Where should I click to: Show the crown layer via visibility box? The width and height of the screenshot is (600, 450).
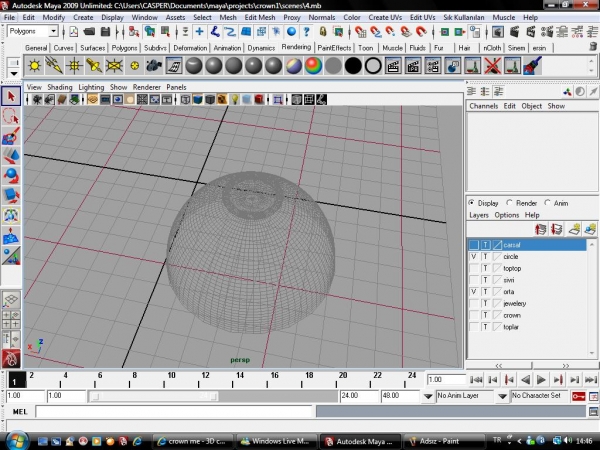click(x=474, y=315)
